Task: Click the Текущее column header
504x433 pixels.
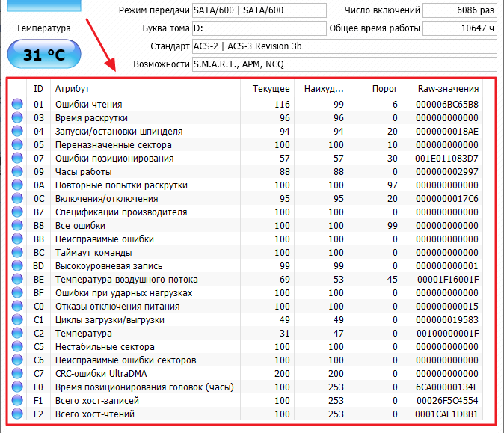Action: pos(271,89)
